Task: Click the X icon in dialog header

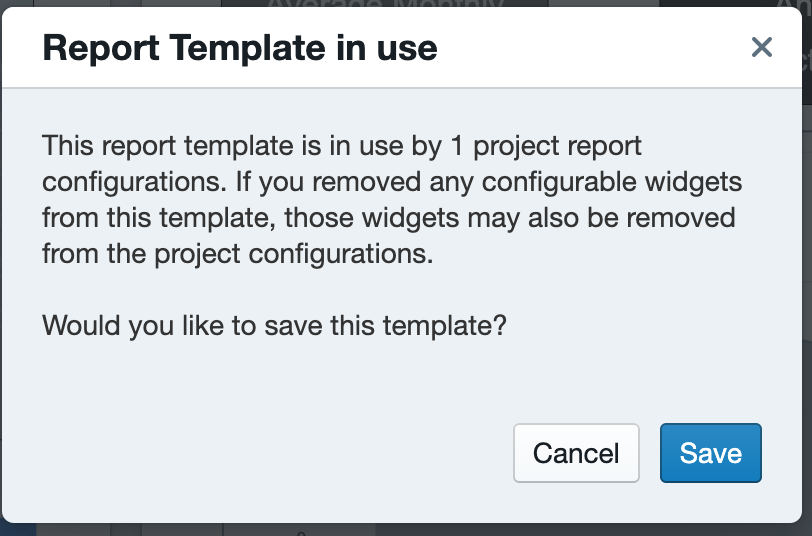Action: pyautogui.click(x=761, y=47)
